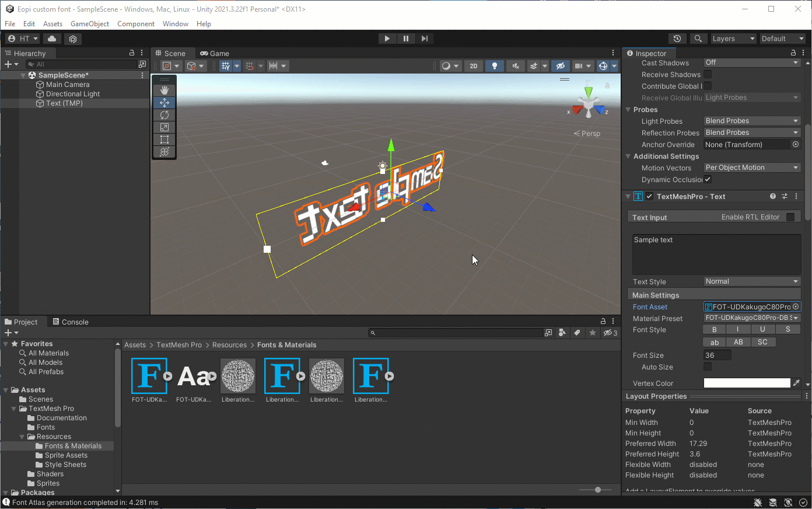Open Motion Vectors dropdown

click(x=752, y=168)
